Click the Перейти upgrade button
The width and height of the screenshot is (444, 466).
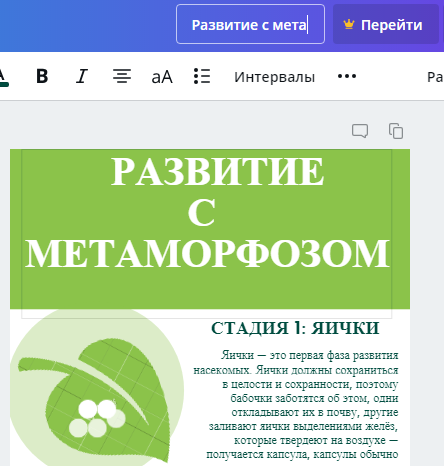[386, 24]
